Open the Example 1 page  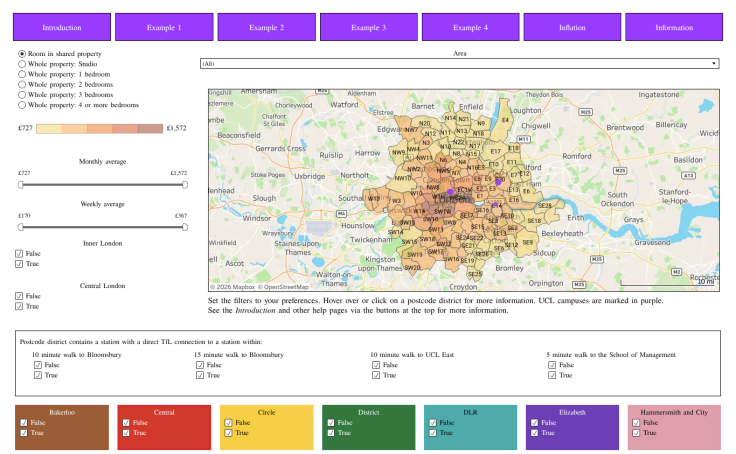click(x=164, y=27)
